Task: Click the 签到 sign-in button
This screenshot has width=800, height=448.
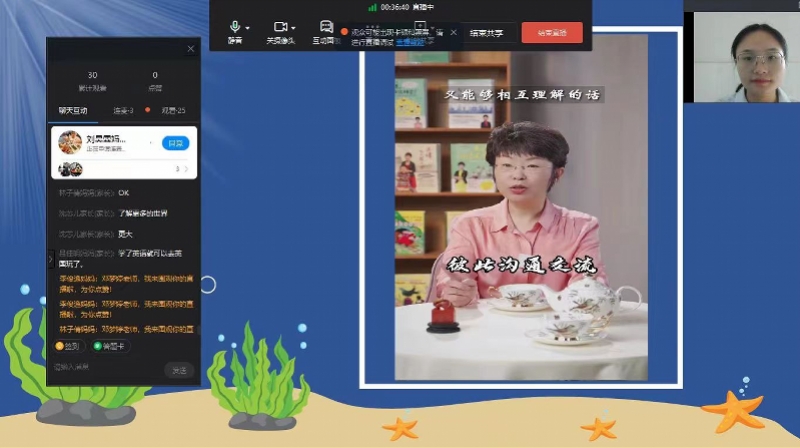Action: coord(67,346)
